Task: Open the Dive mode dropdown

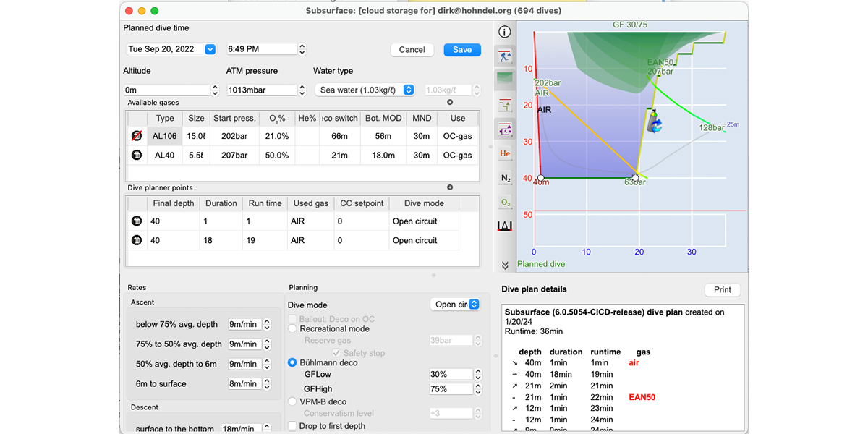Action: 455,305
